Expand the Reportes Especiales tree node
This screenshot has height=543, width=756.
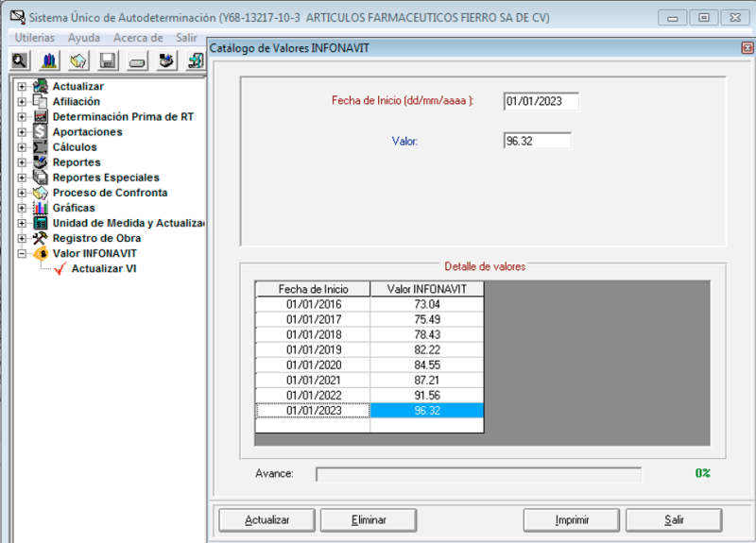click(x=22, y=178)
